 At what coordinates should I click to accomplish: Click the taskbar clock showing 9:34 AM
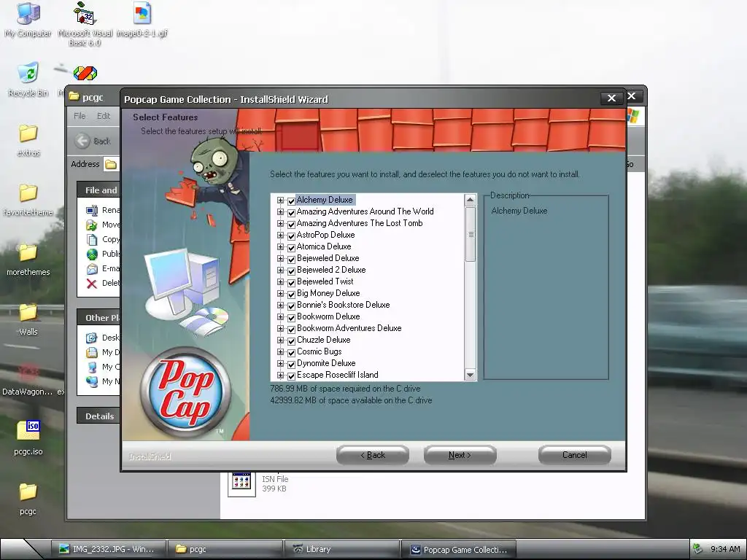coord(725,549)
